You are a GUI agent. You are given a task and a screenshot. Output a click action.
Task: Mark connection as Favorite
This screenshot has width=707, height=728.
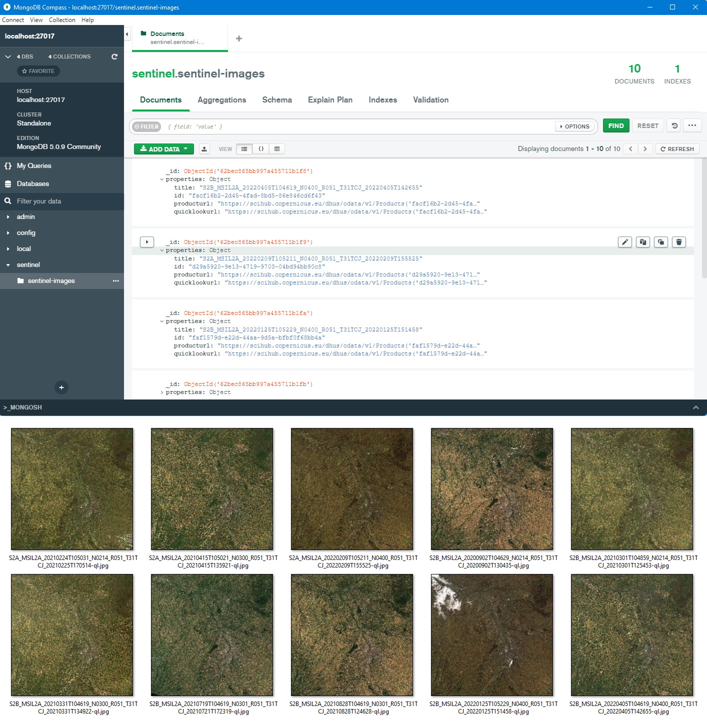[x=38, y=71]
